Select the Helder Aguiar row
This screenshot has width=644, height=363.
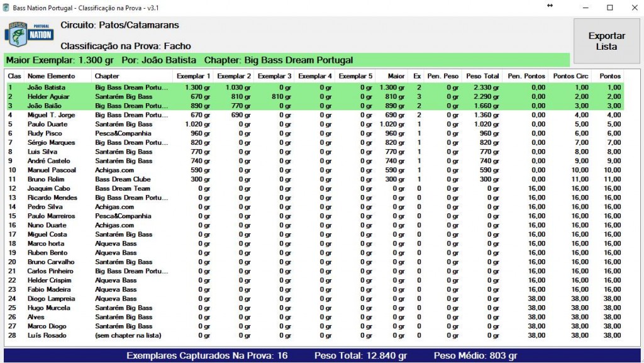tap(315, 96)
